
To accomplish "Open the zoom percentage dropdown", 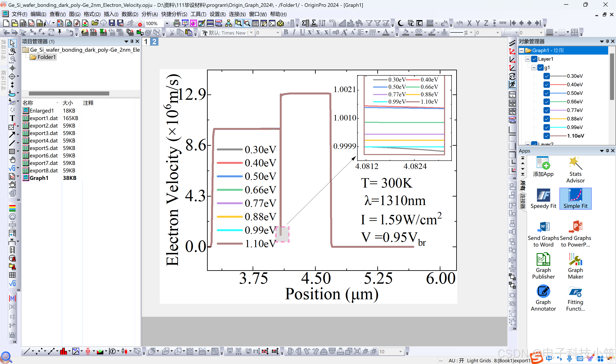I will [167, 23].
